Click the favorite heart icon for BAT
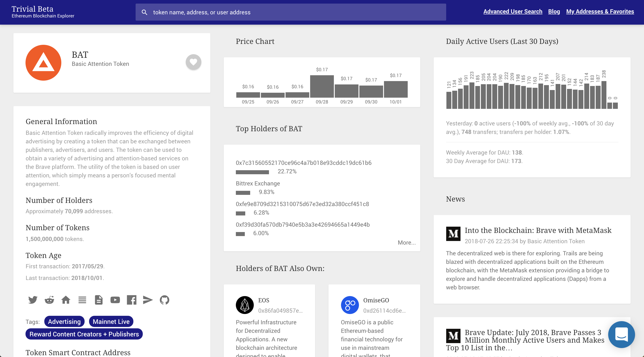The width and height of the screenshot is (644, 357). point(193,62)
